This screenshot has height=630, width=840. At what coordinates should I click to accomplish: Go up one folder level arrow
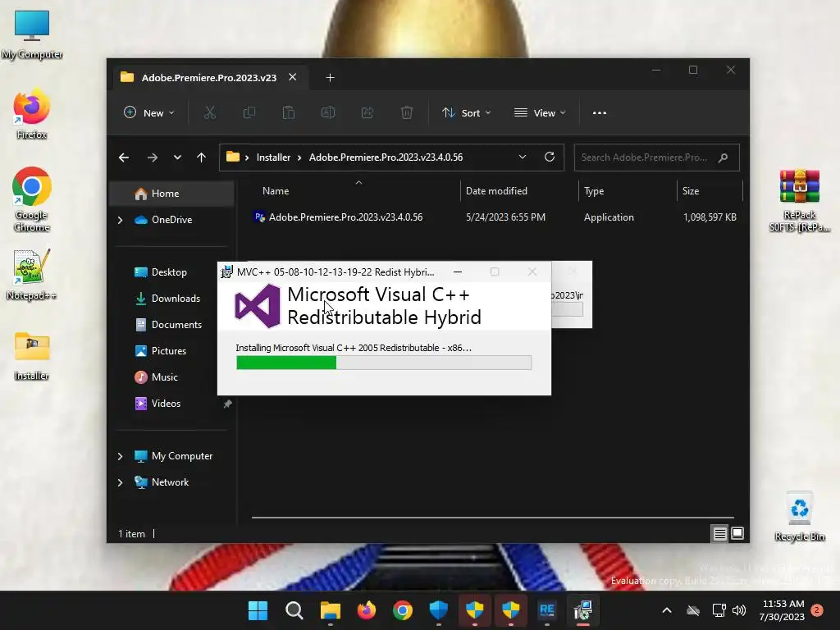[x=202, y=157]
